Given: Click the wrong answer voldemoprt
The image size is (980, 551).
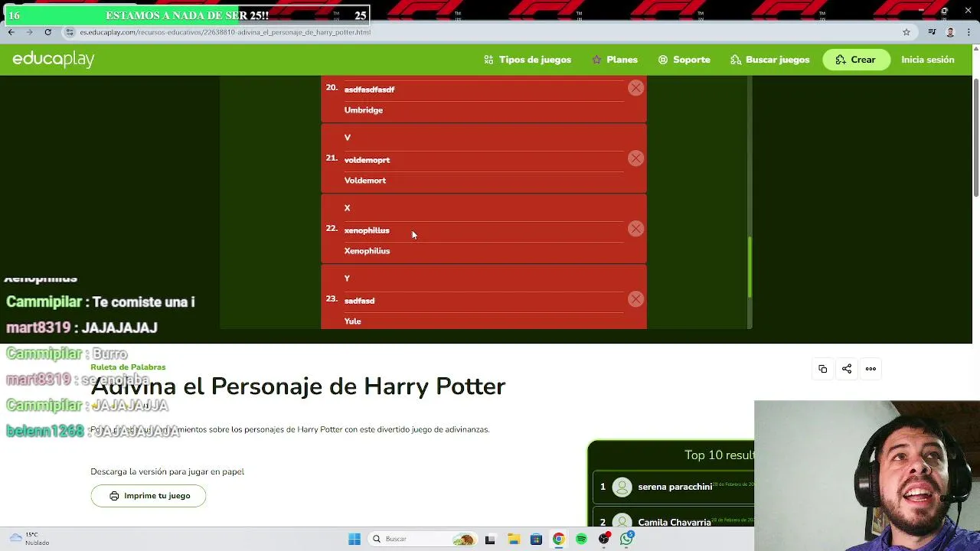Looking at the screenshot, I should pyautogui.click(x=367, y=160).
